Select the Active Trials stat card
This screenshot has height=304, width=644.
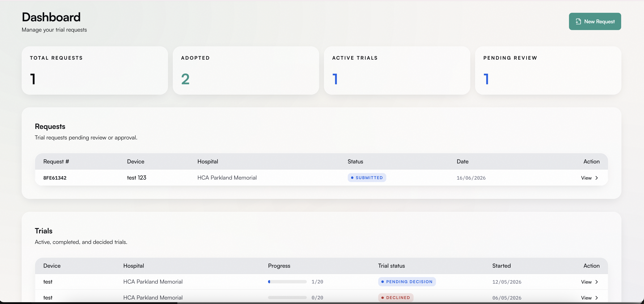(397, 70)
